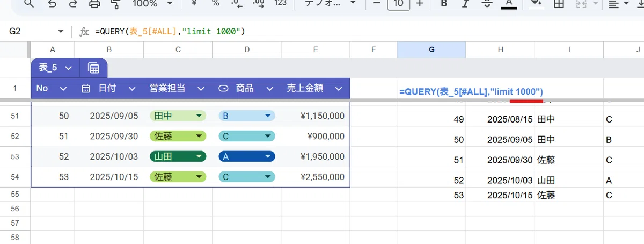Select row header 51
The width and height of the screenshot is (644, 244).
(14, 116)
